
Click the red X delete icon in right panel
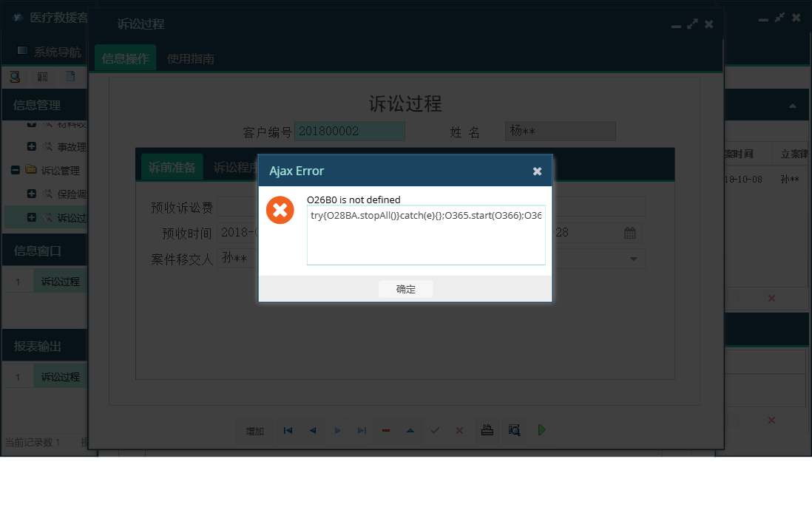(x=771, y=298)
